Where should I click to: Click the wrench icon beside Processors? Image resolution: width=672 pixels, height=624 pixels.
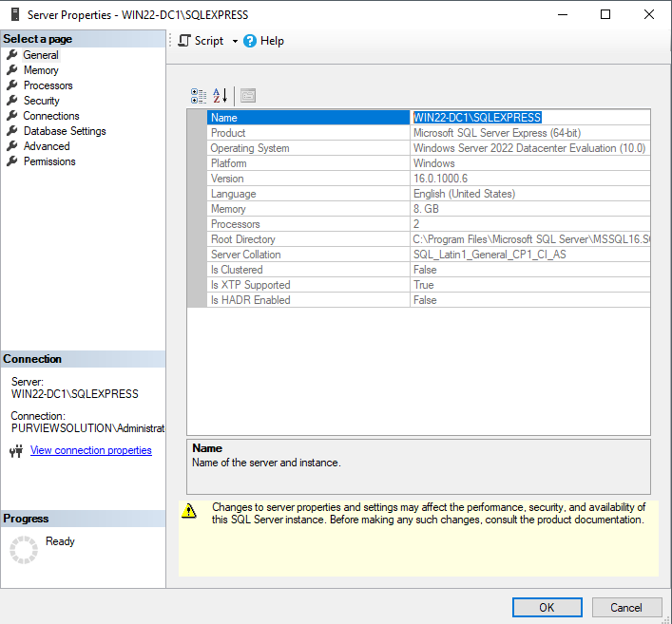point(12,85)
